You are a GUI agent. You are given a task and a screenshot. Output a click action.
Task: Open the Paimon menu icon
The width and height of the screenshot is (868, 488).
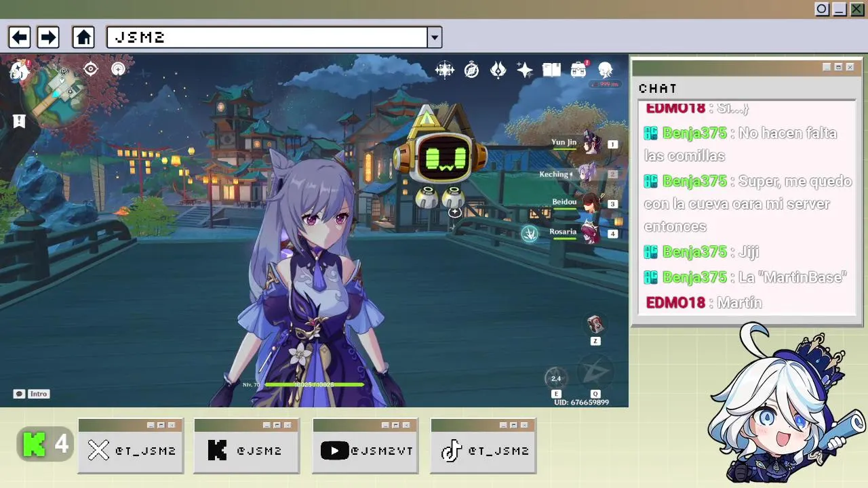(18, 70)
